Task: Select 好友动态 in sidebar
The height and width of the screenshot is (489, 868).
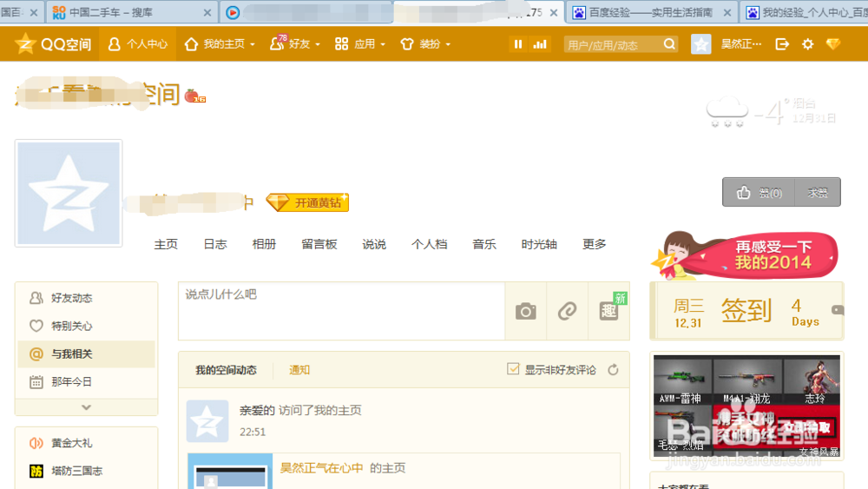Action: [x=86, y=298]
